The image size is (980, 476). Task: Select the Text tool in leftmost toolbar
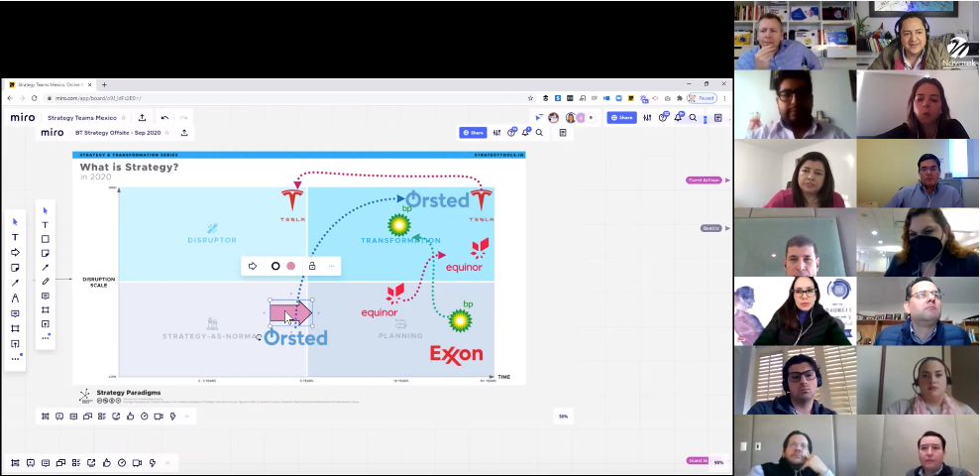click(x=15, y=237)
